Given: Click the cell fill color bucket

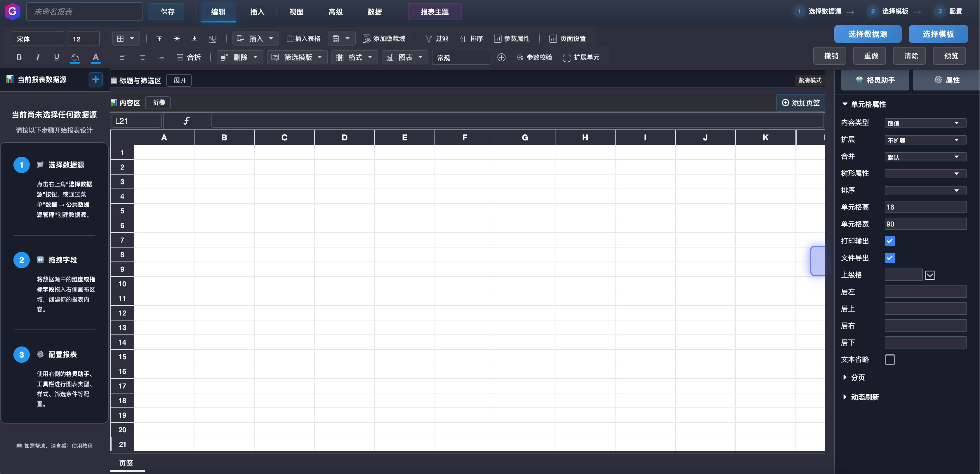Looking at the screenshot, I should pyautogui.click(x=75, y=57).
